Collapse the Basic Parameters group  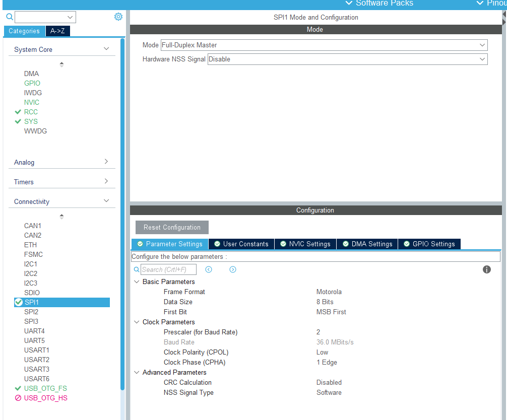click(137, 282)
